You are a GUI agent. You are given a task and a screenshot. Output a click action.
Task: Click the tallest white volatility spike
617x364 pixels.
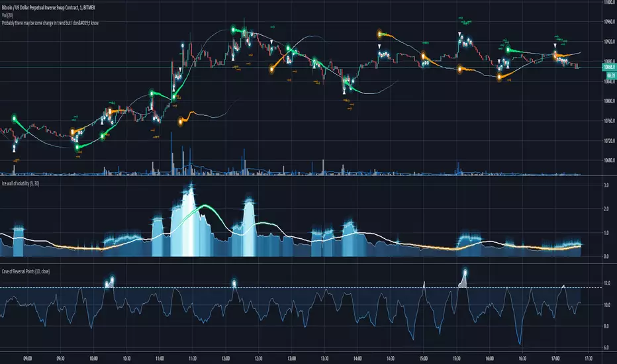pos(190,192)
